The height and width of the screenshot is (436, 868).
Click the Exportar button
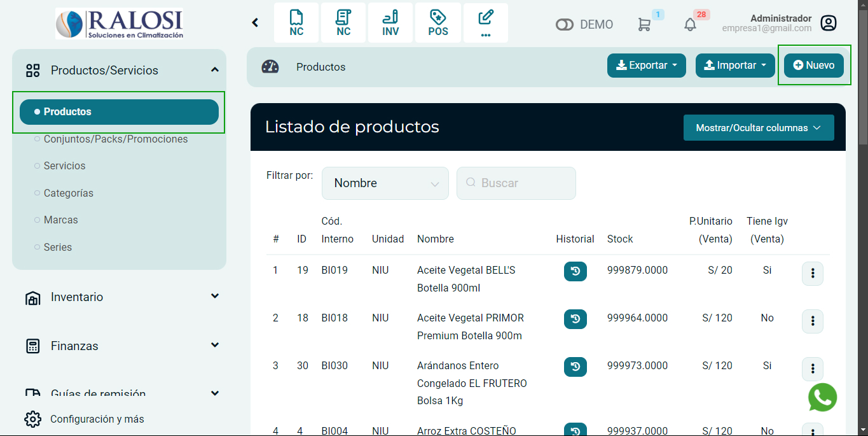pos(646,66)
